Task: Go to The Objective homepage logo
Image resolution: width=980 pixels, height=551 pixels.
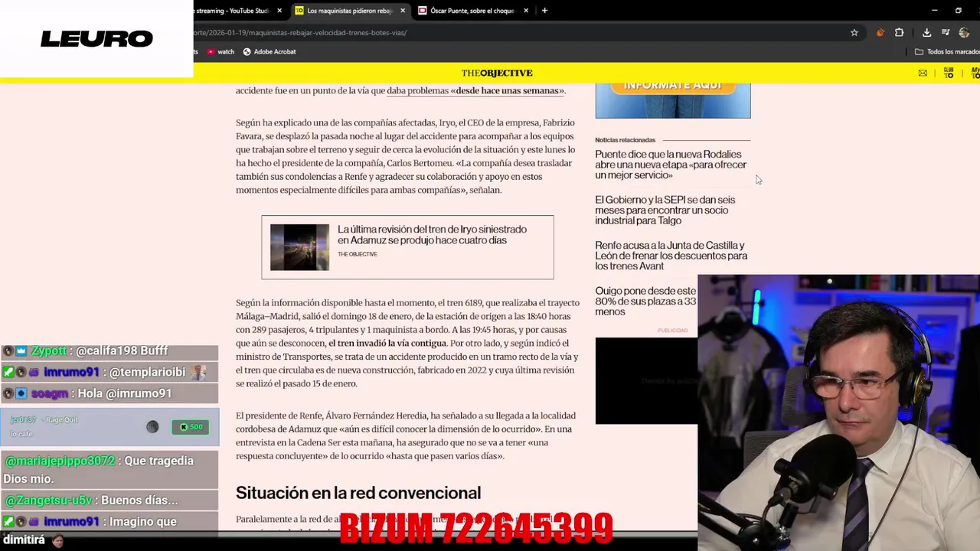Action: coord(497,73)
